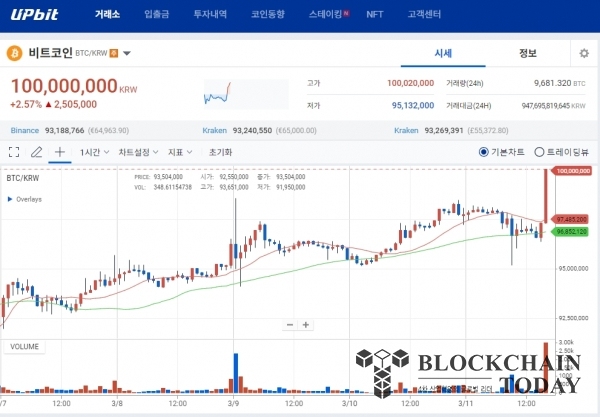
Task: Click the orange market badge next to BTC/KRW
Action: click(114, 53)
